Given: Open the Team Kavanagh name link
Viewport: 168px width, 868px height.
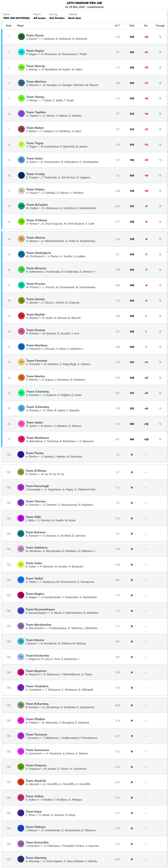Looking at the screenshot, I should coord(37,486).
